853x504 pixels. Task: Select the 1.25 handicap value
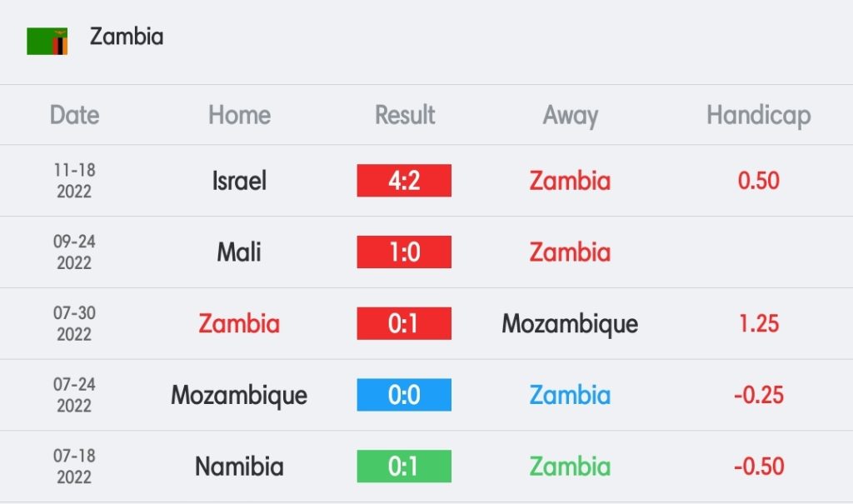tap(759, 323)
